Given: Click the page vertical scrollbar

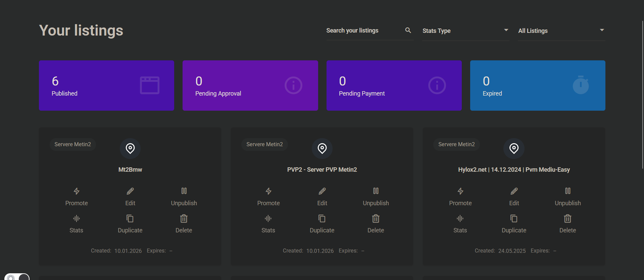Looking at the screenshot, I should click(x=642, y=94).
